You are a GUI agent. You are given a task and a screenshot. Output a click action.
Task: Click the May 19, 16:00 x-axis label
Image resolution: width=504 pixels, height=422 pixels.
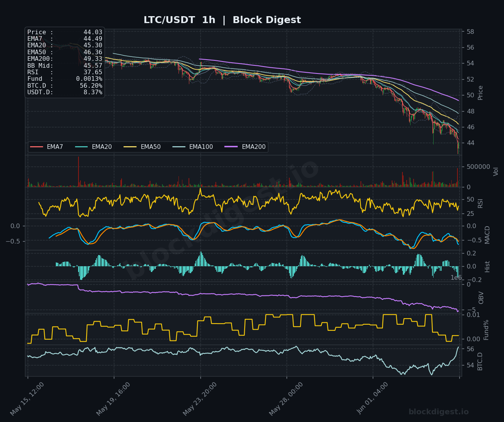point(113,399)
